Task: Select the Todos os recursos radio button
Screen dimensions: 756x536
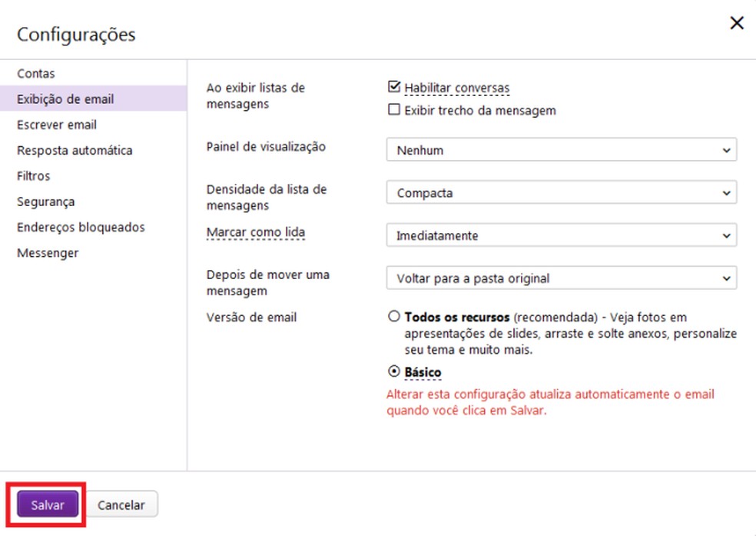Action: click(394, 316)
